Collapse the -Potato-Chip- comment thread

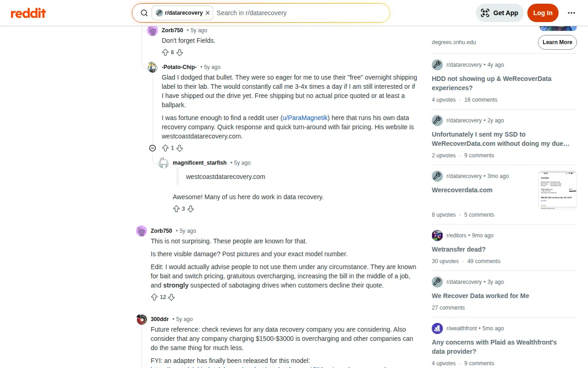(x=153, y=148)
